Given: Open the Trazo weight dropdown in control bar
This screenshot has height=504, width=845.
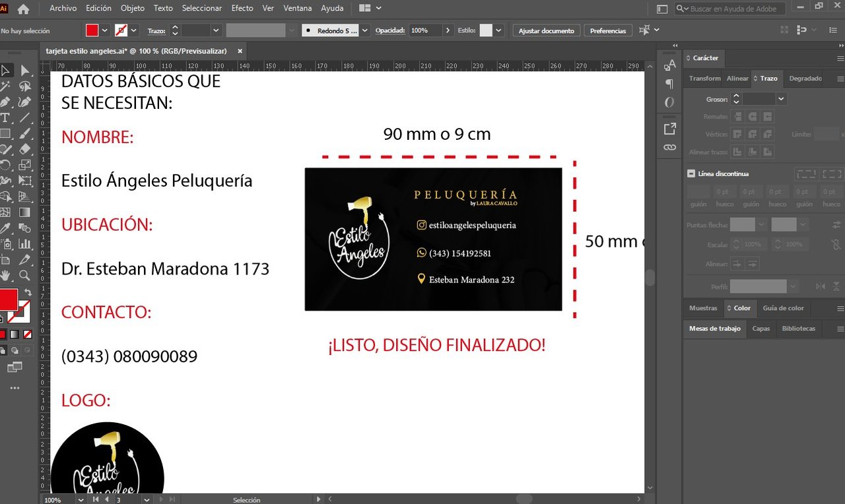Looking at the screenshot, I should 215,30.
